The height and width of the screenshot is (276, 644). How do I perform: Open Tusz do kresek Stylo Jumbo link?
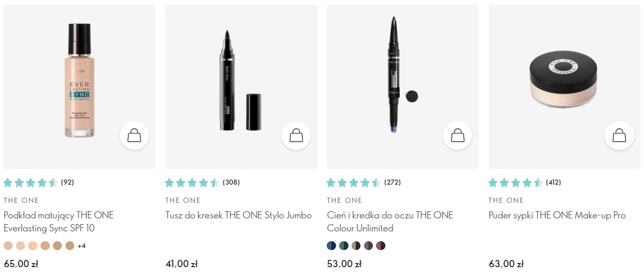click(238, 215)
